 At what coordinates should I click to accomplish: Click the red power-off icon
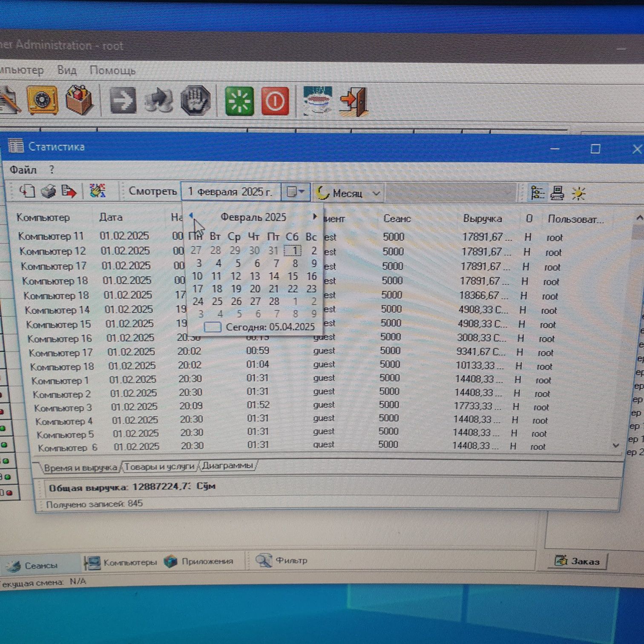click(275, 101)
